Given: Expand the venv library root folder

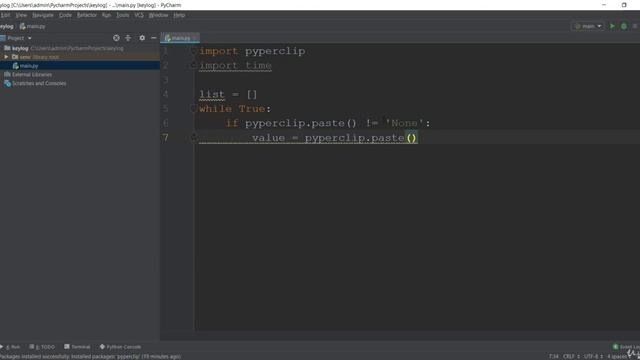Looking at the screenshot, I should tap(6, 57).
